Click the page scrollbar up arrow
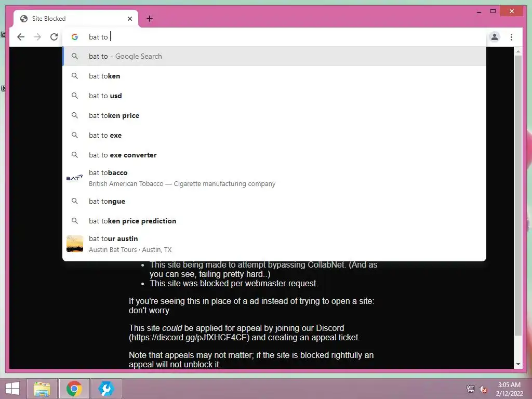 (x=518, y=51)
